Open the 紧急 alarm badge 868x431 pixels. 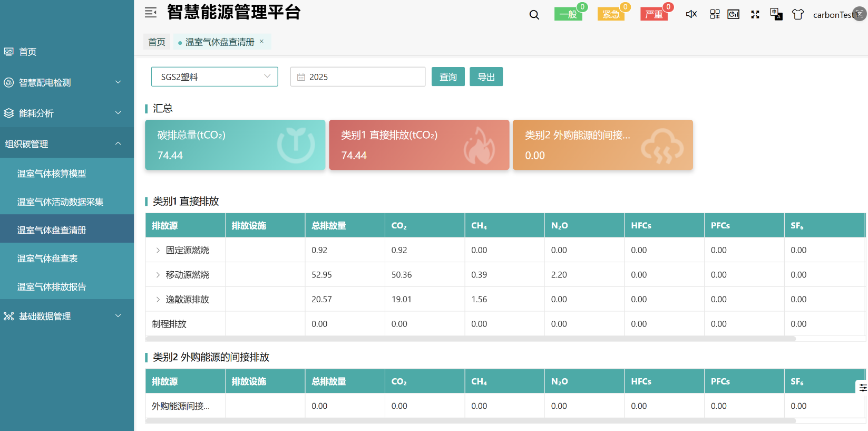(x=611, y=14)
